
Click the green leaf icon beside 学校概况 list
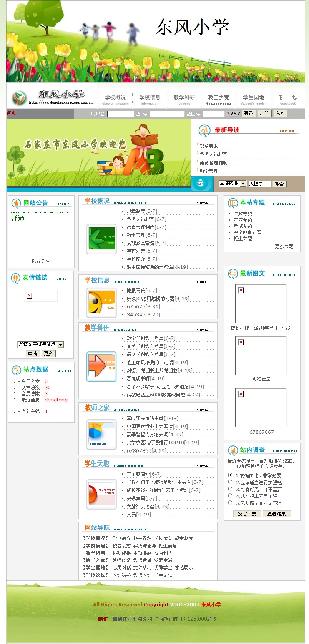(101, 239)
